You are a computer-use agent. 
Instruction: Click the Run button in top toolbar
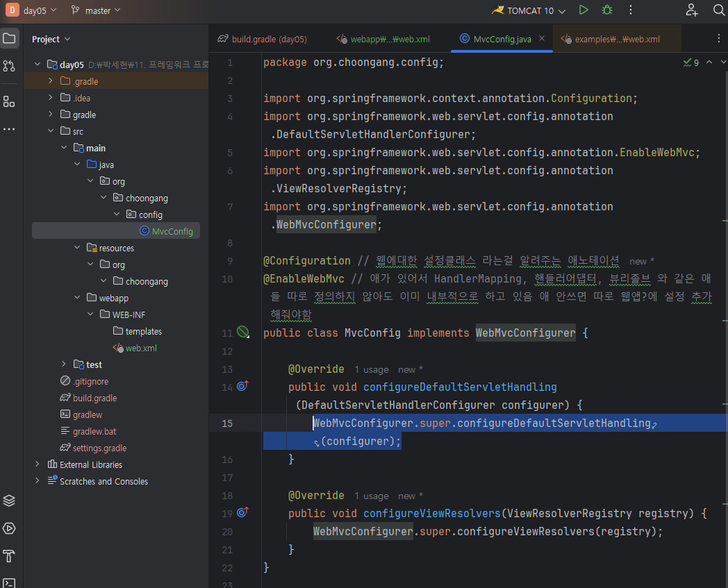584,10
